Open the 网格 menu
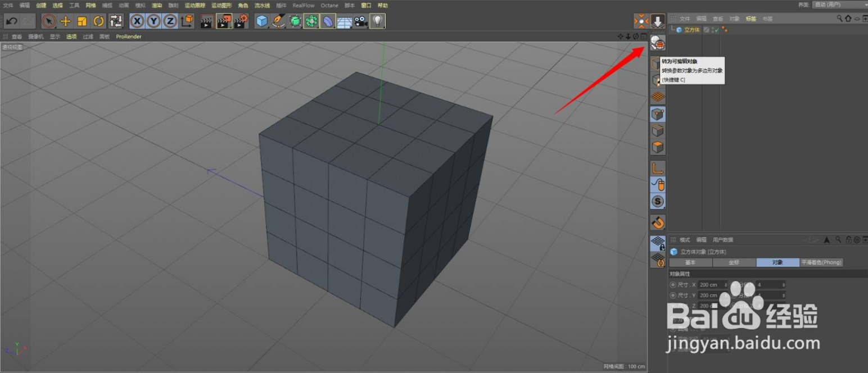 coord(91,5)
